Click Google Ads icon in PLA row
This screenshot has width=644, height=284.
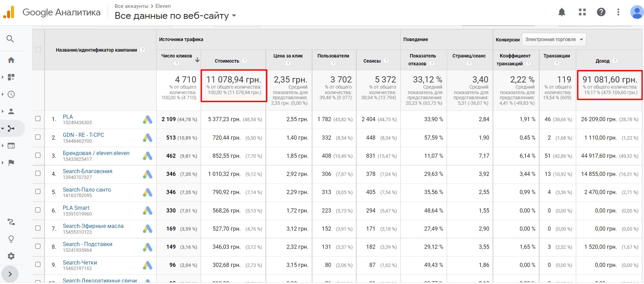pyautogui.click(x=148, y=119)
